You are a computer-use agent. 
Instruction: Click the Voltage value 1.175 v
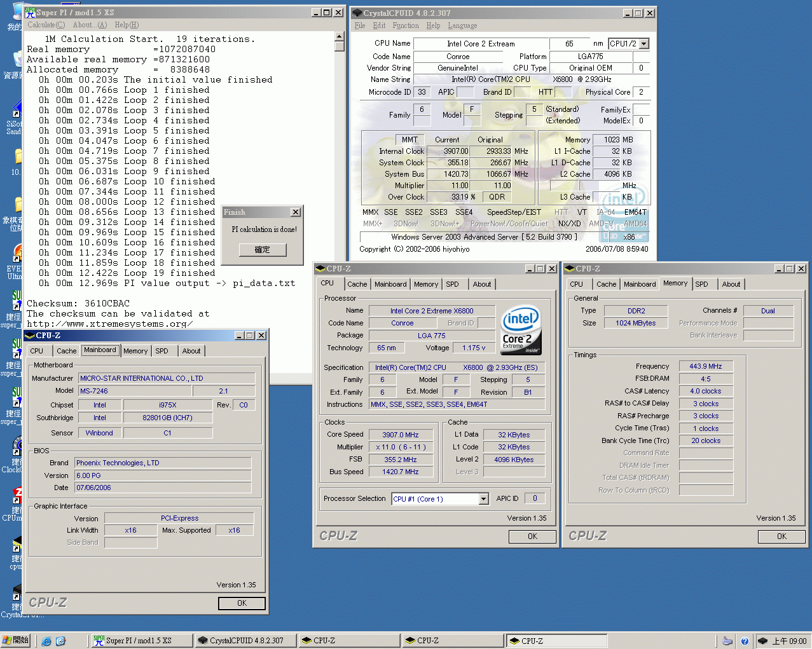(474, 348)
